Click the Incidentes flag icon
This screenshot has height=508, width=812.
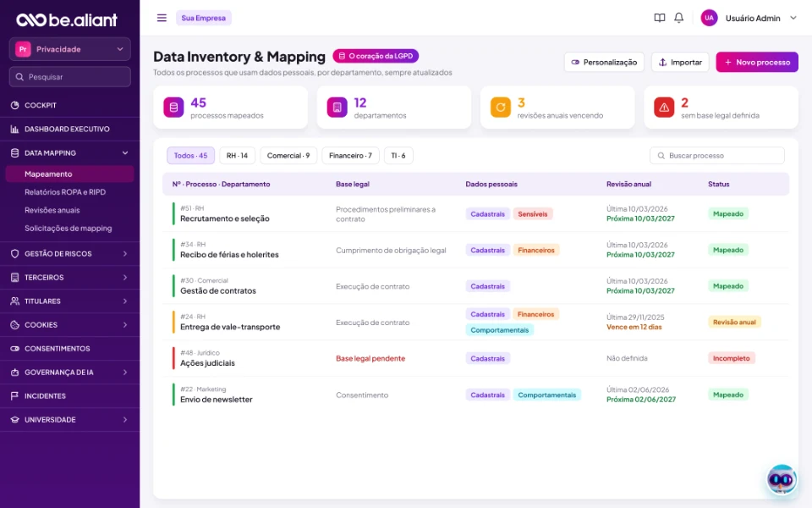(x=14, y=396)
